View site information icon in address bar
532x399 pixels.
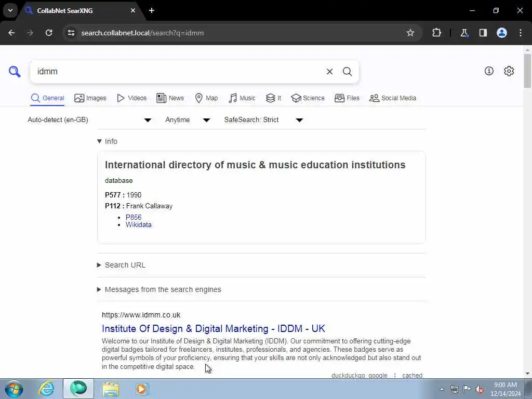[x=71, y=33]
